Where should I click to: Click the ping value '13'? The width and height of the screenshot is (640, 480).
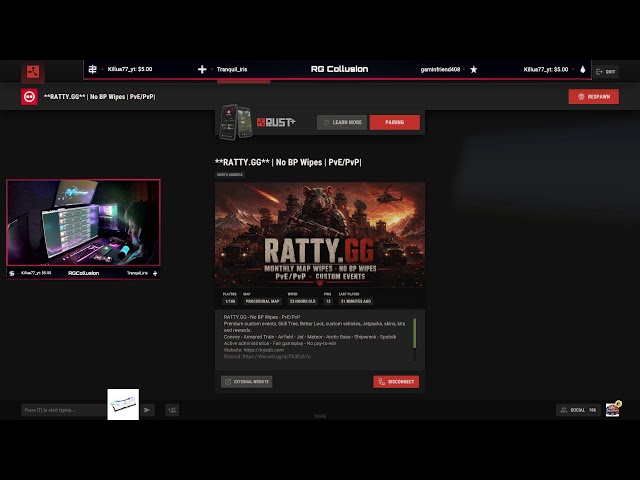coord(328,301)
